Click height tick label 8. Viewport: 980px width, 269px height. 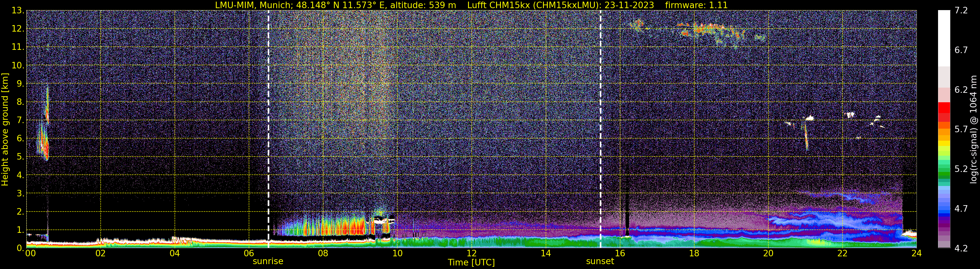coord(20,102)
